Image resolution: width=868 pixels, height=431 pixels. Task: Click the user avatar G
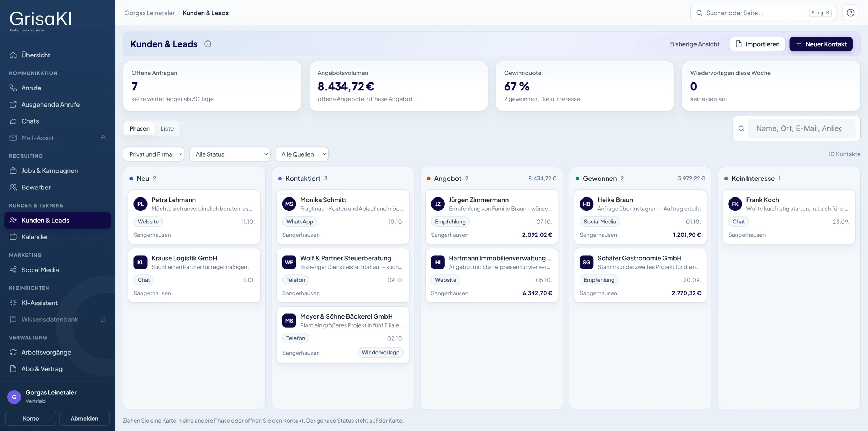pyautogui.click(x=14, y=397)
